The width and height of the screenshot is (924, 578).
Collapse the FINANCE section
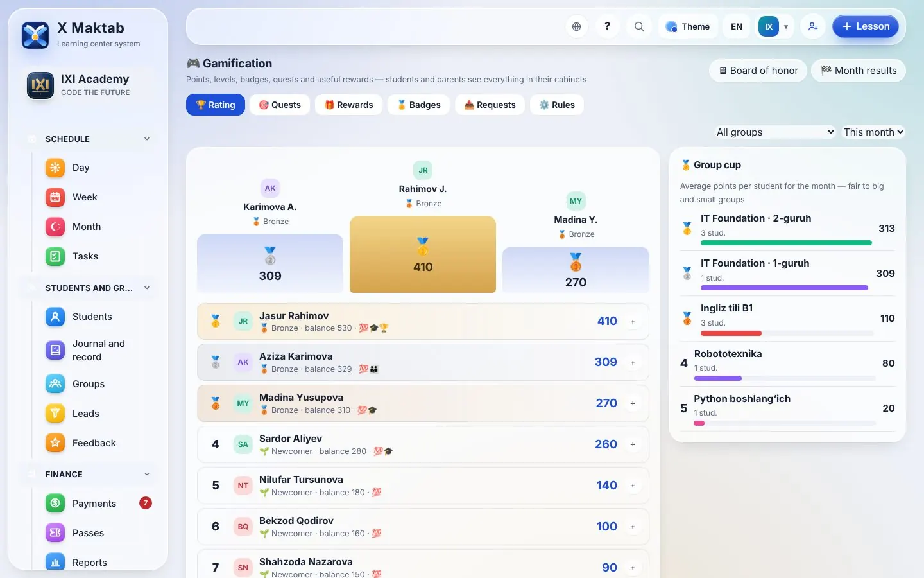pos(88,474)
